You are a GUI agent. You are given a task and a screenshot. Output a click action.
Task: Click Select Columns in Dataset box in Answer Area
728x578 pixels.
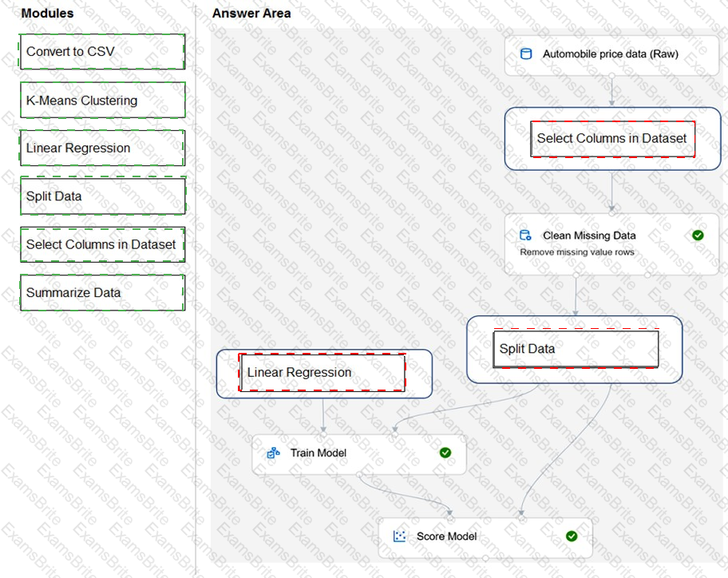(x=612, y=138)
